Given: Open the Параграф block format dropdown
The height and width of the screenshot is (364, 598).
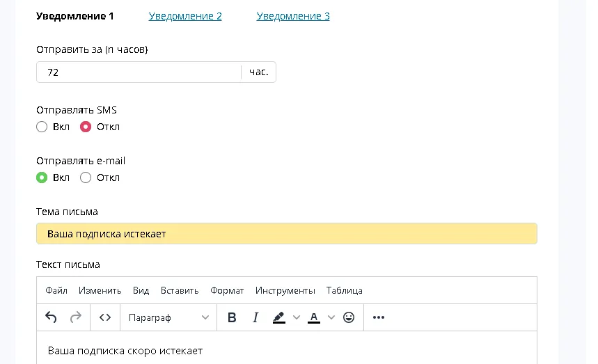Looking at the screenshot, I should point(168,317).
